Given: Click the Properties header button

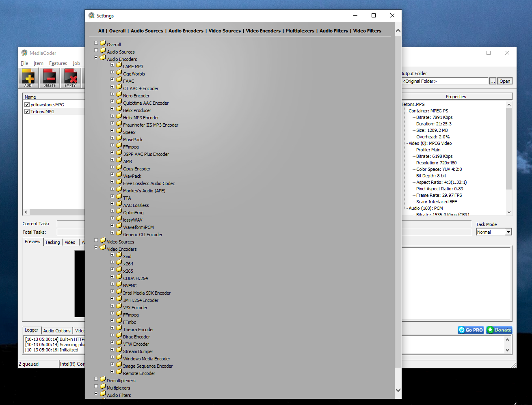Looking at the screenshot, I should pyautogui.click(x=456, y=97).
